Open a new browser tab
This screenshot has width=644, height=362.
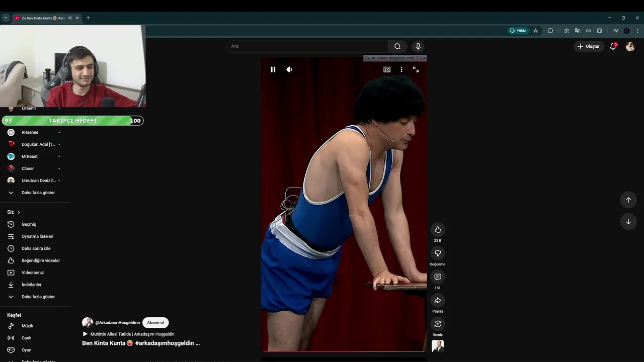(88, 18)
